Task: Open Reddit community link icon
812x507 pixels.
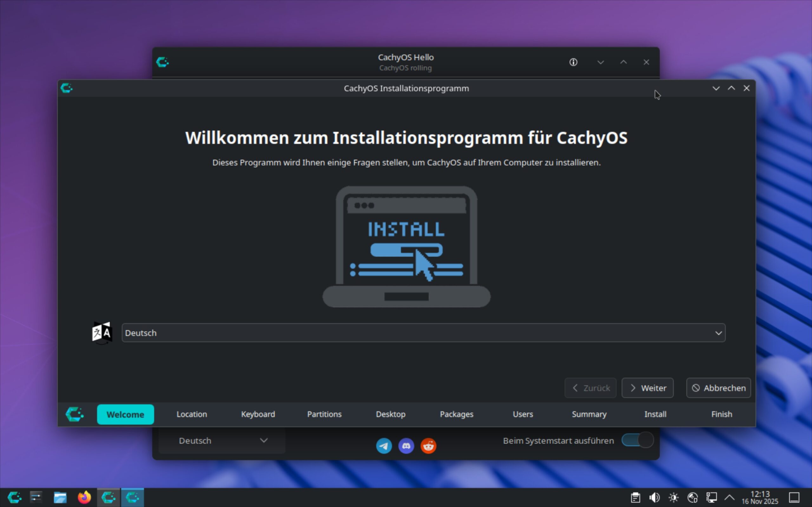Action: click(x=428, y=446)
